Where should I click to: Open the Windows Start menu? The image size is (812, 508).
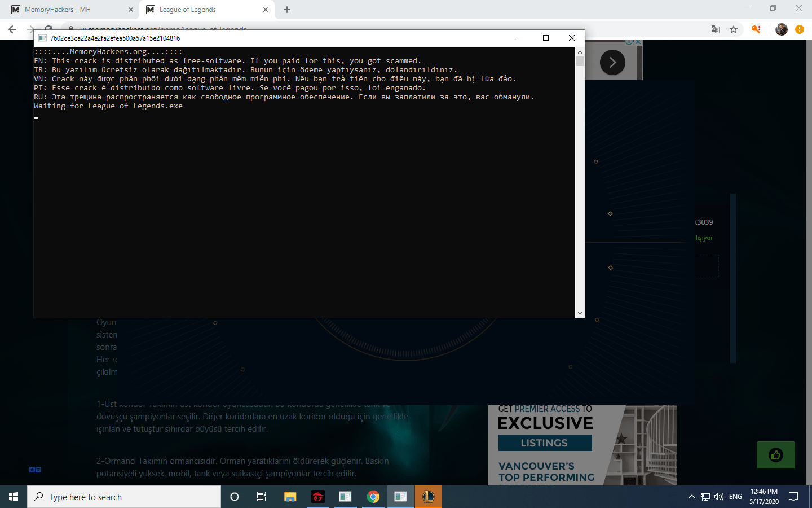[x=14, y=497]
